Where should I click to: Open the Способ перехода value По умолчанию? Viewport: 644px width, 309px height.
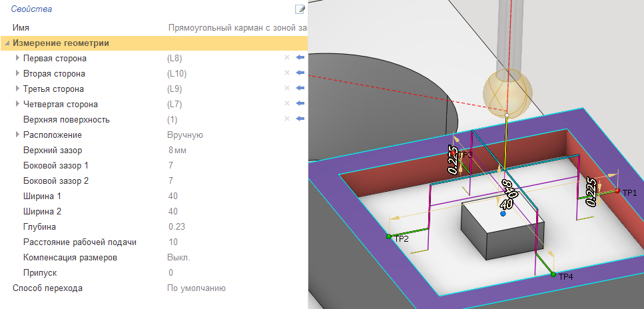196,288
